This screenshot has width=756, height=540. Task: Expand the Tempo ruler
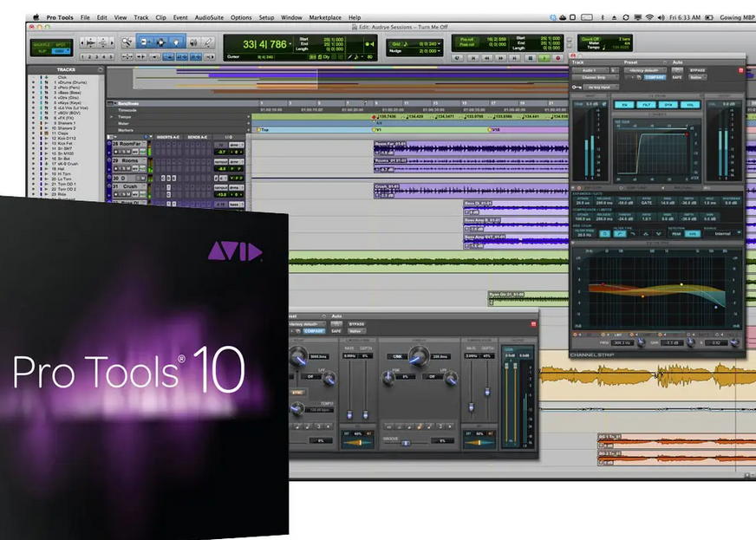(111, 117)
